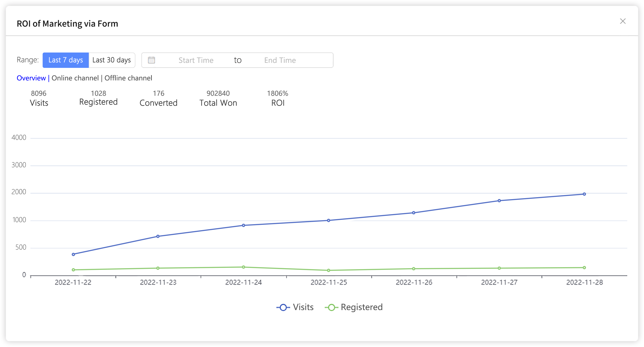Image resolution: width=644 pixels, height=347 pixels.
Task: Switch to the Offline channel tab
Action: point(128,78)
